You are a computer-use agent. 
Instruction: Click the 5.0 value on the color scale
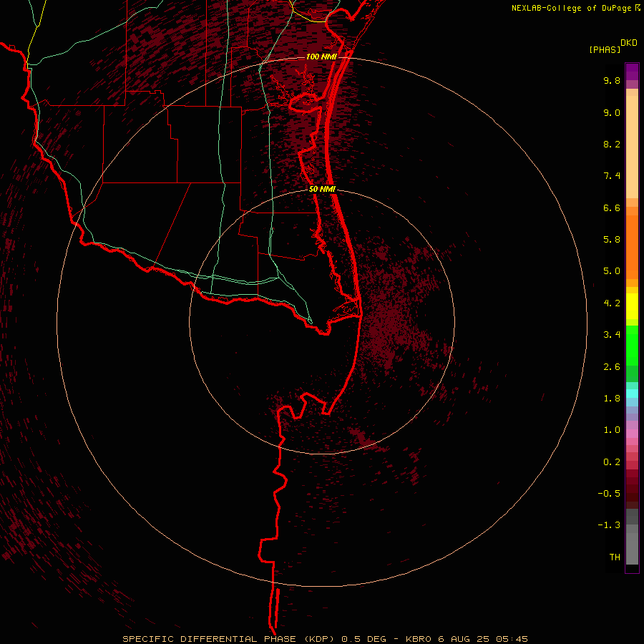(x=612, y=271)
